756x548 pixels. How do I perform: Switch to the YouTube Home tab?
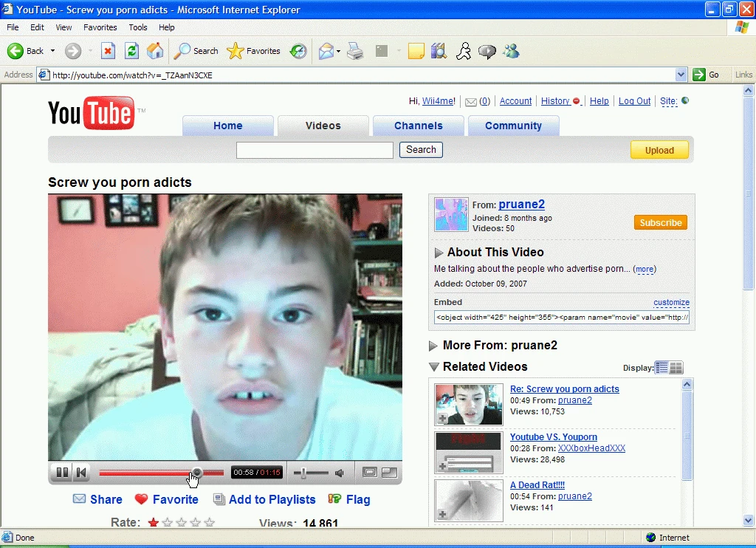pos(228,126)
